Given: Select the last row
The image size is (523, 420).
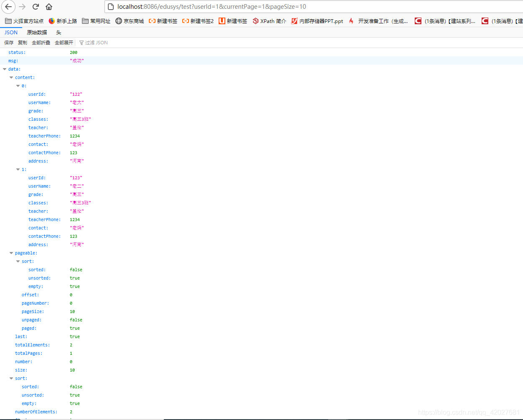Looking at the screenshot, I should [x=261, y=336].
